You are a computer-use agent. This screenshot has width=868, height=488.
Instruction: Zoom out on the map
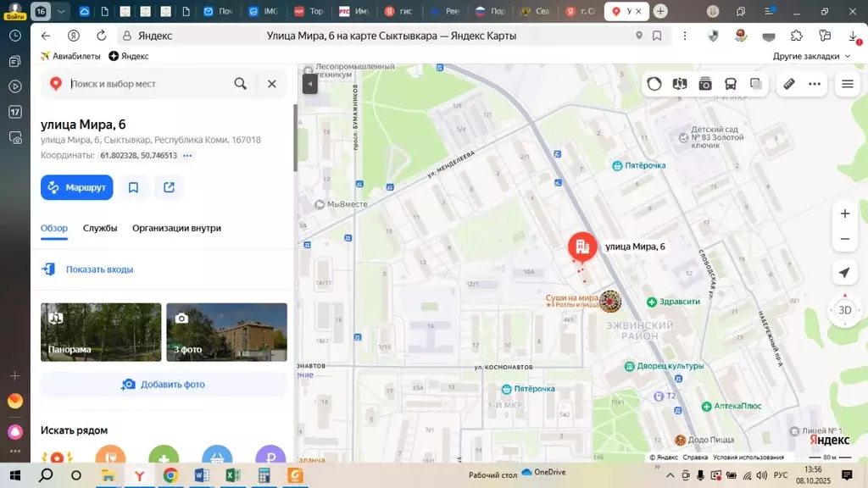pyautogui.click(x=844, y=239)
